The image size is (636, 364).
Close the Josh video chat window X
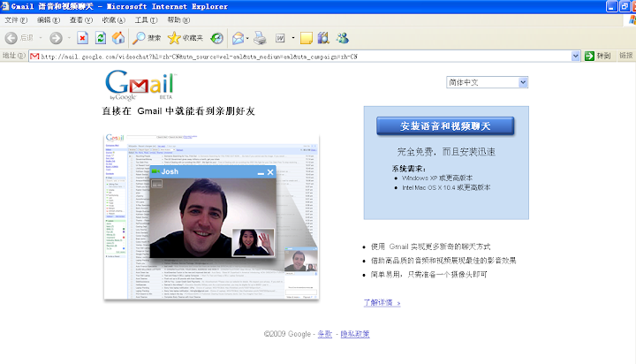click(x=270, y=172)
